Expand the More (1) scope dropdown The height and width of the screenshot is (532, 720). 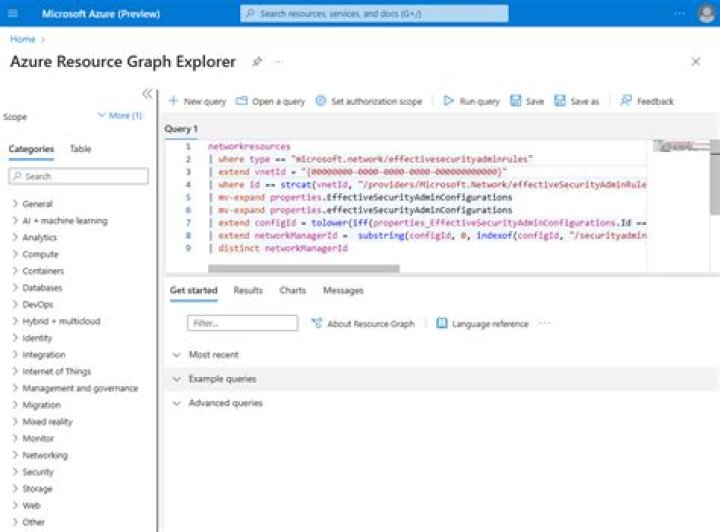click(x=120, y=116)
